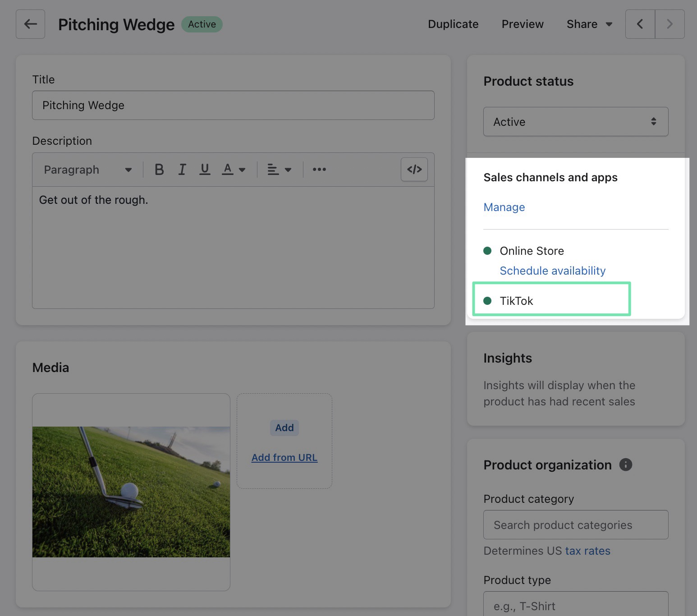Viewport: 697px width, 616px height.
Task: Open the product Preview
Action: 522,24
